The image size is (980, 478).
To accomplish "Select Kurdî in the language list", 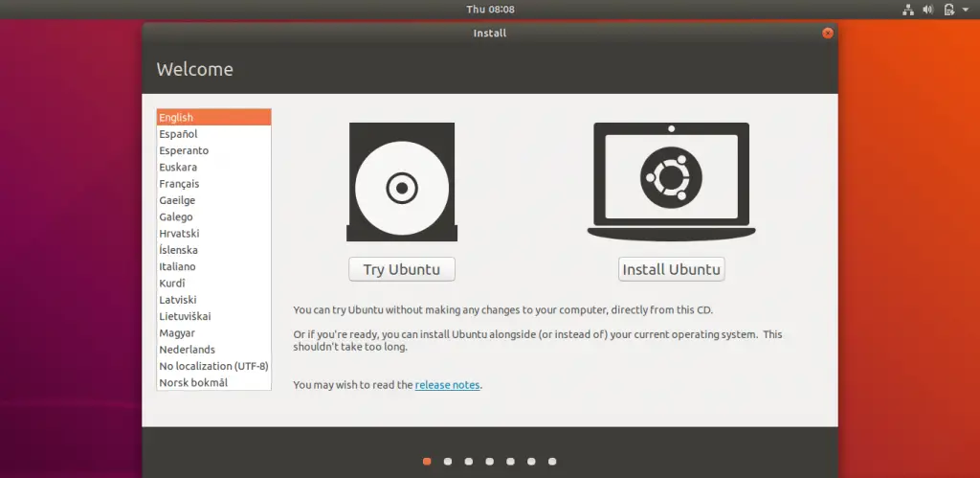I will (x=213, y=283).
